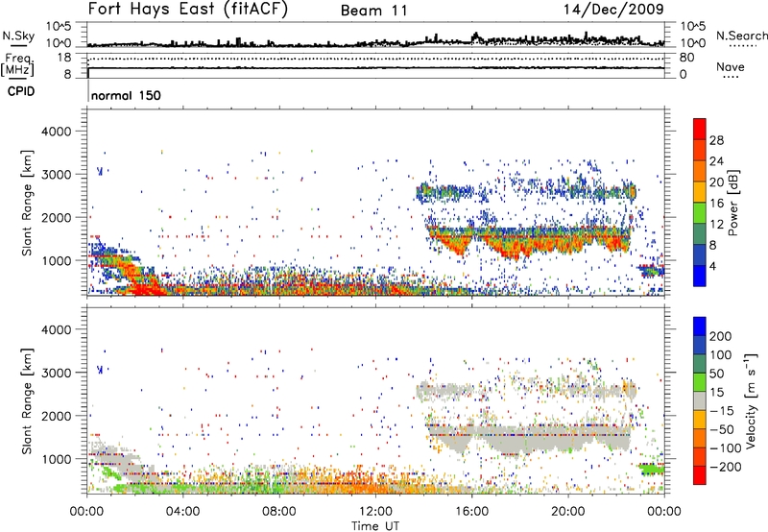The height and width of the screenshot is (532, 768).
Task: Click the "2000" range tick on velocity panel
Action: (56, 416)
